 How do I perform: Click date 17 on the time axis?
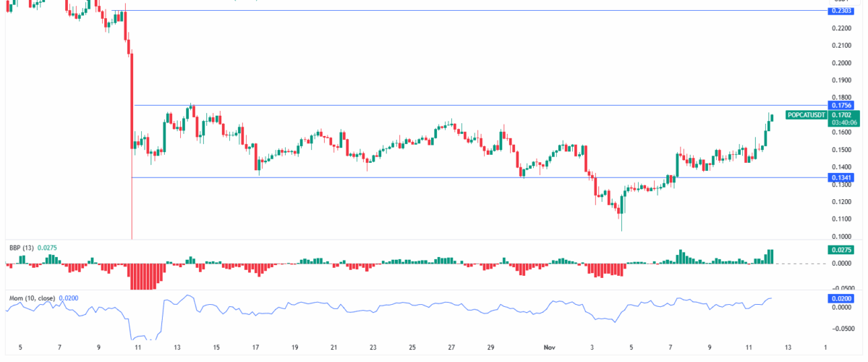pyautogui.click(x=255, y=348)
